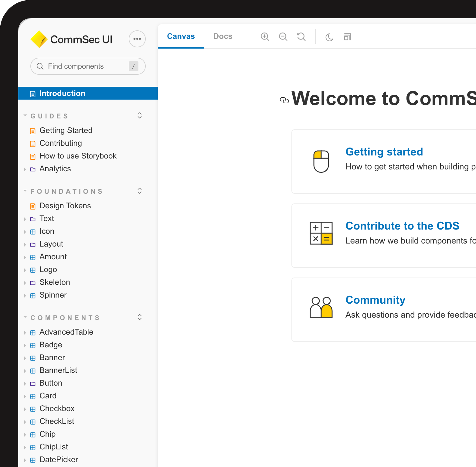
Task: Open the Contributing guide page
Action: [x=61, y=143]
